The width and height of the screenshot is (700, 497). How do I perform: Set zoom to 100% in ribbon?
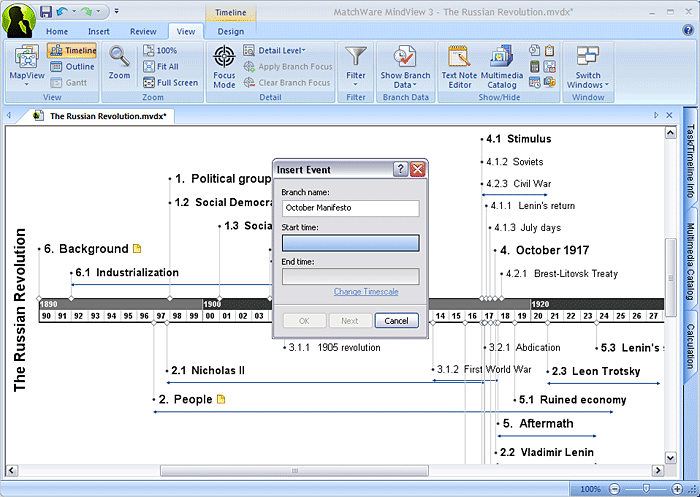pyautogui.click(x=160, y=50)
